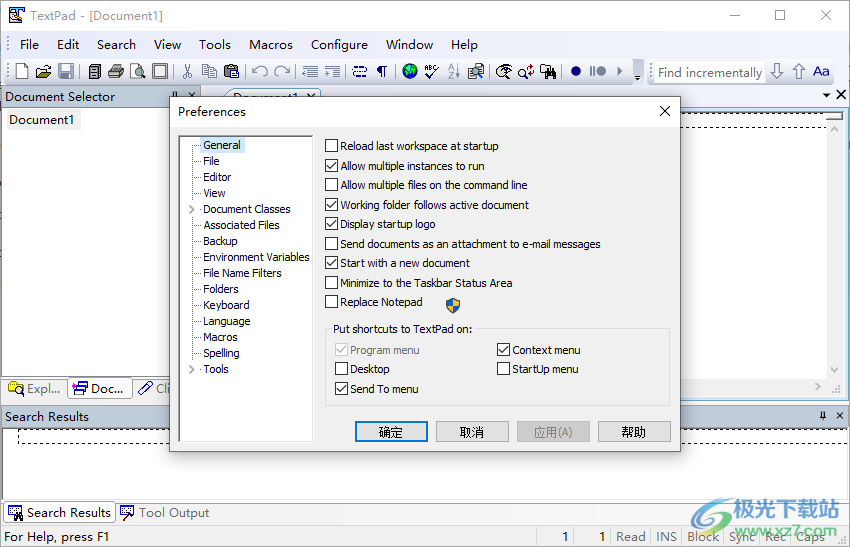Click the 取消 Cancel button
The width and height of the screenshot is (850, 547).
pyautogui.click(x=472, y=432)
